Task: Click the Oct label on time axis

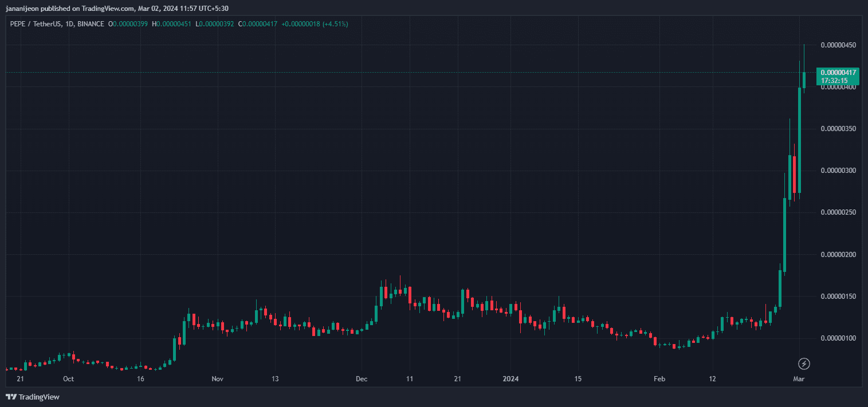Action: tap(68, 379)
